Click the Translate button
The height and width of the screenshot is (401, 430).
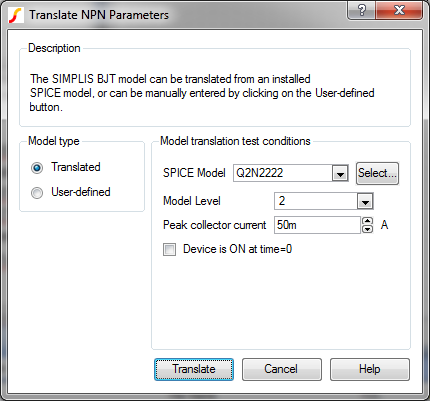click(194, 369)
